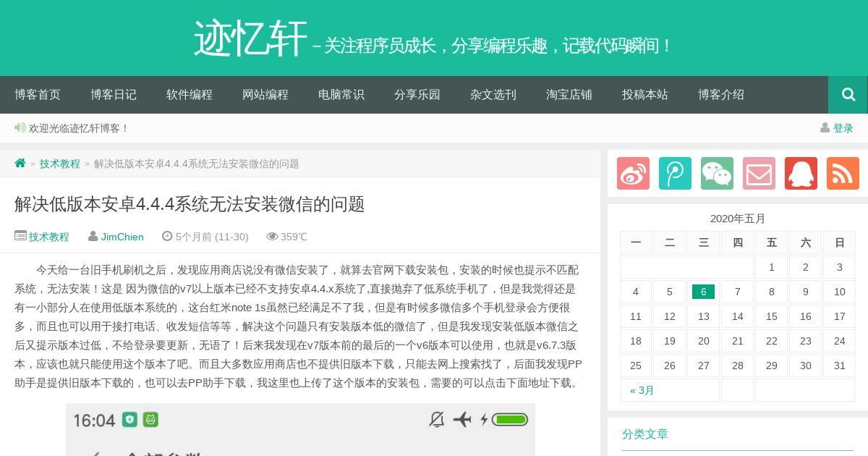Open the search magnifier icon
This screenshot has width=868, height=456.
click(848, 95)
